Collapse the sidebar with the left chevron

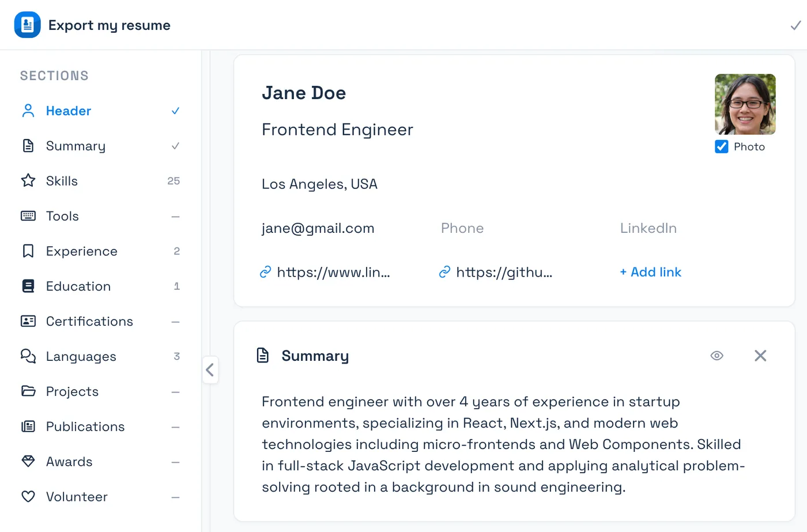click(x=210, y=370)
